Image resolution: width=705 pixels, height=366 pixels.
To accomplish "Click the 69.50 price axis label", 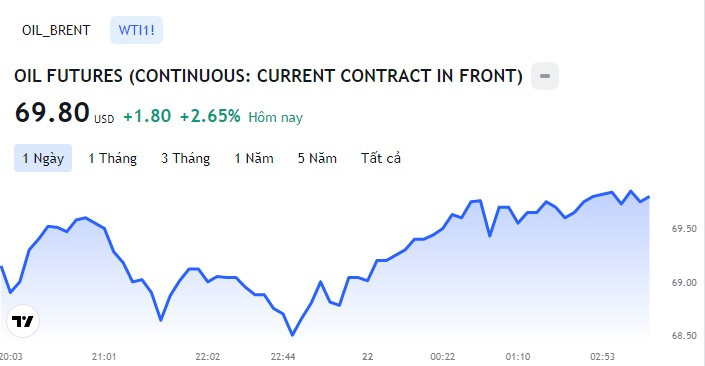I will point(684,229).
